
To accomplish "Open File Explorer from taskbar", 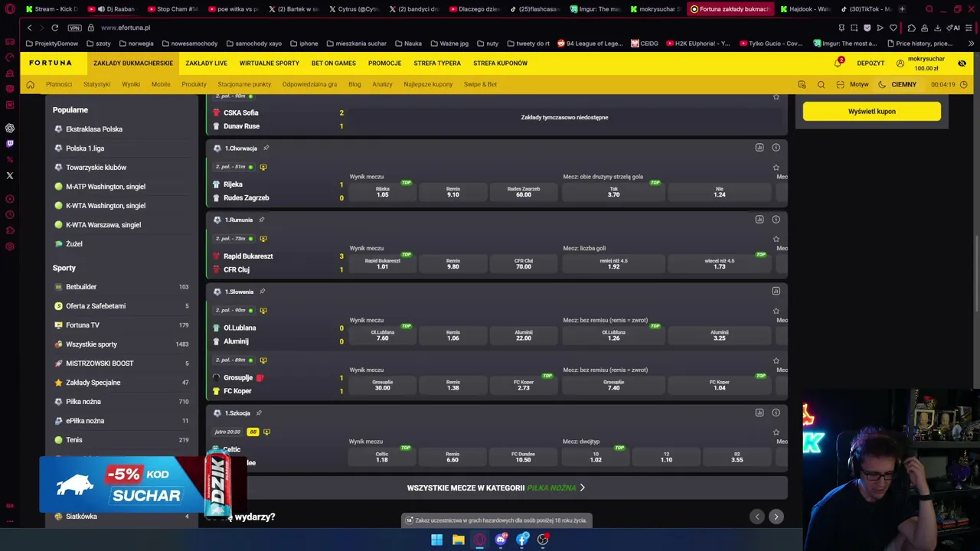I will pos(458,540).
